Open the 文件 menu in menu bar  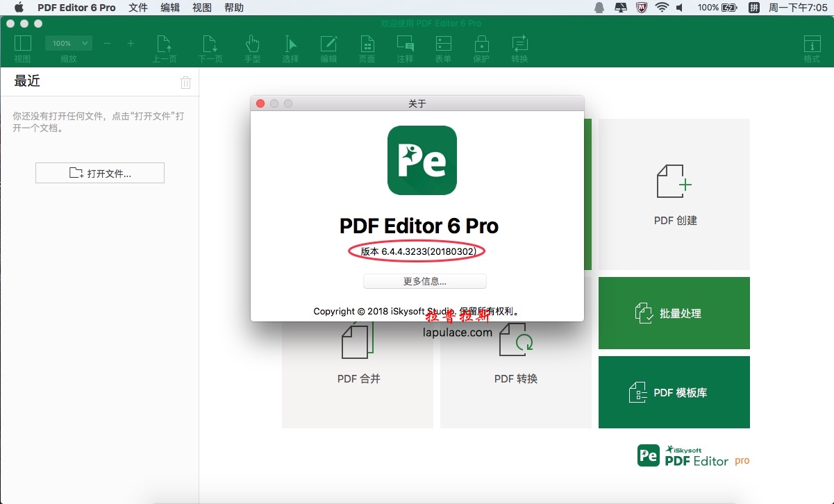[138, 8]
